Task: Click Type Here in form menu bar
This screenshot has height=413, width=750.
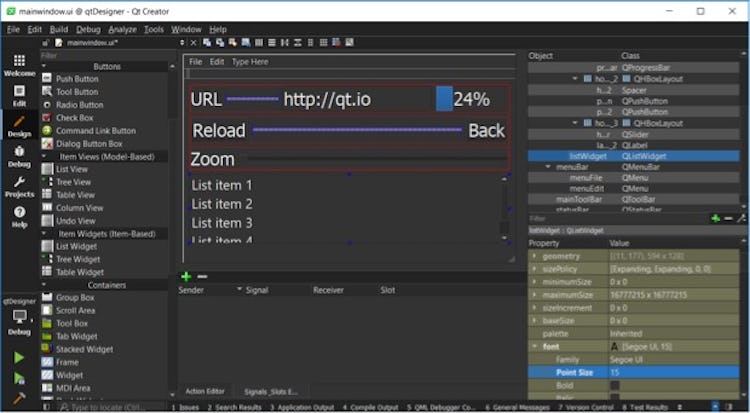Action: click(x=250, y=62)
